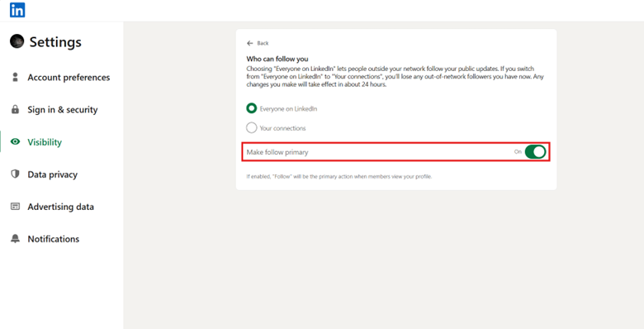Go to the Visibility section

(45, 142)
